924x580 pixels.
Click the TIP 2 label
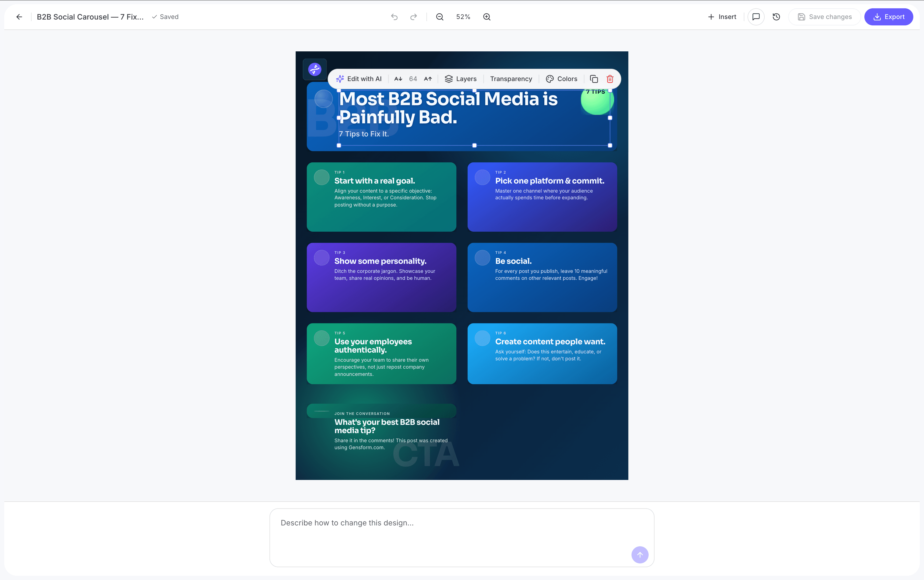click(500, 172)
